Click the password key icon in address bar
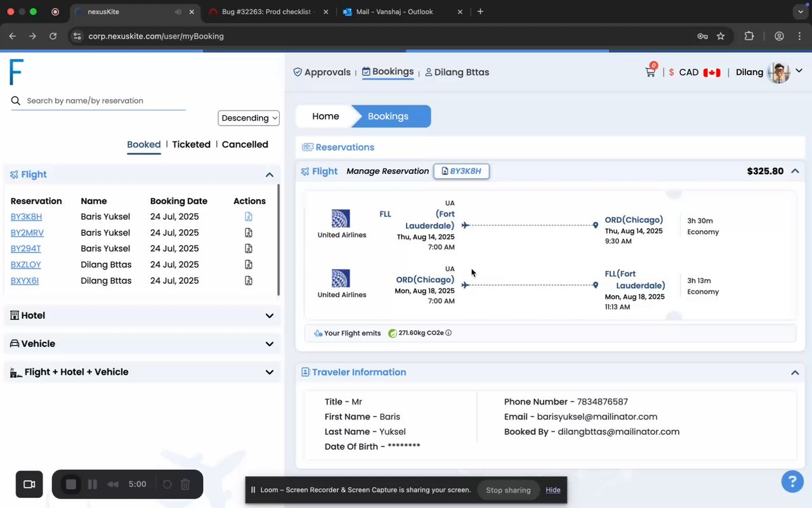 [702, 36]
